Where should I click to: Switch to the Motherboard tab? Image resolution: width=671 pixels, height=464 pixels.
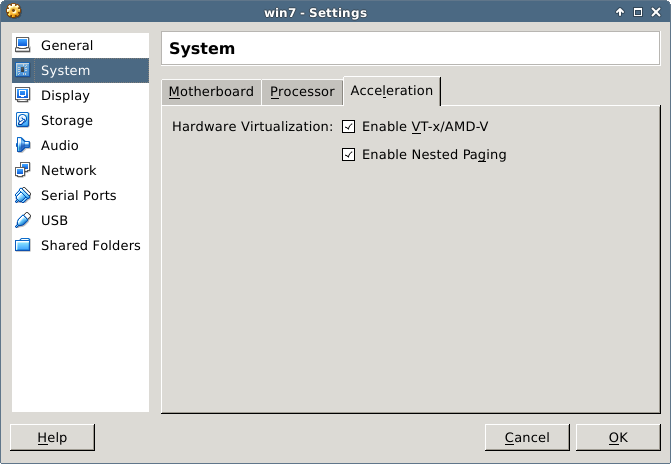pyautogui.click(x=211, y=92)
